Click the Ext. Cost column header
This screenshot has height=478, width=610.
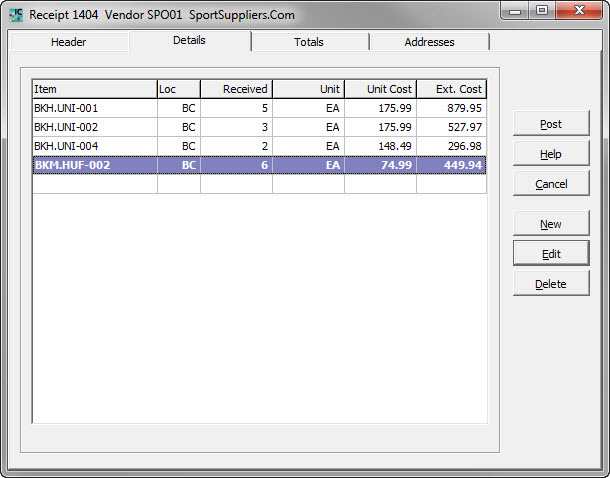[451, 89]
